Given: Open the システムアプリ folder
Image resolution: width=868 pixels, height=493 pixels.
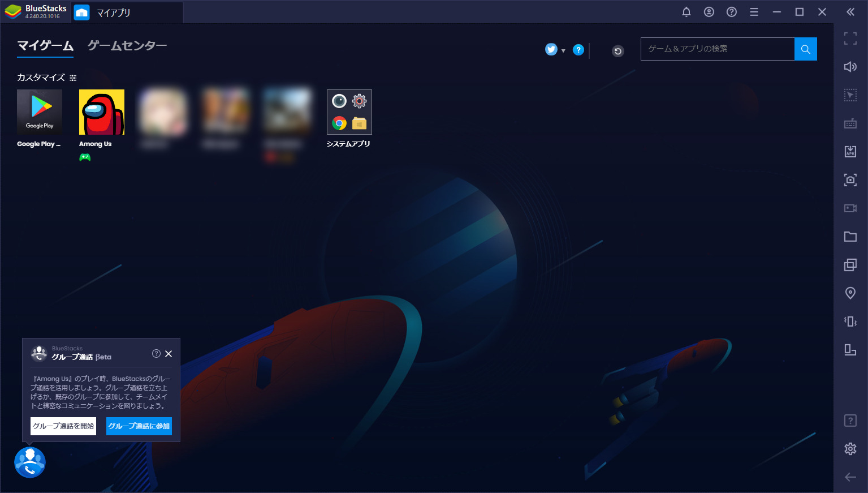Looking at the screenshot, I should 349,112.
